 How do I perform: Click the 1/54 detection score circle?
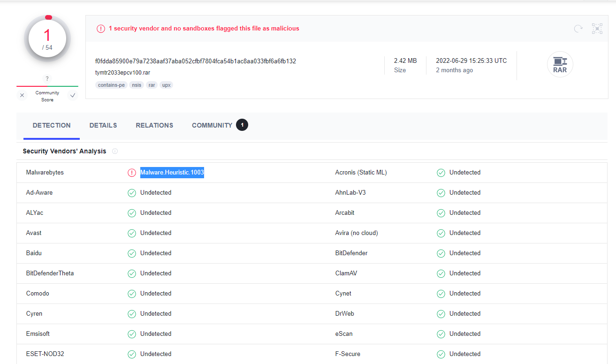47,39
